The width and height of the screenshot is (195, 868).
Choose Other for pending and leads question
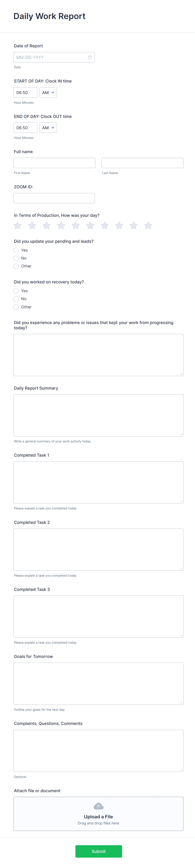tap(16, 266)
